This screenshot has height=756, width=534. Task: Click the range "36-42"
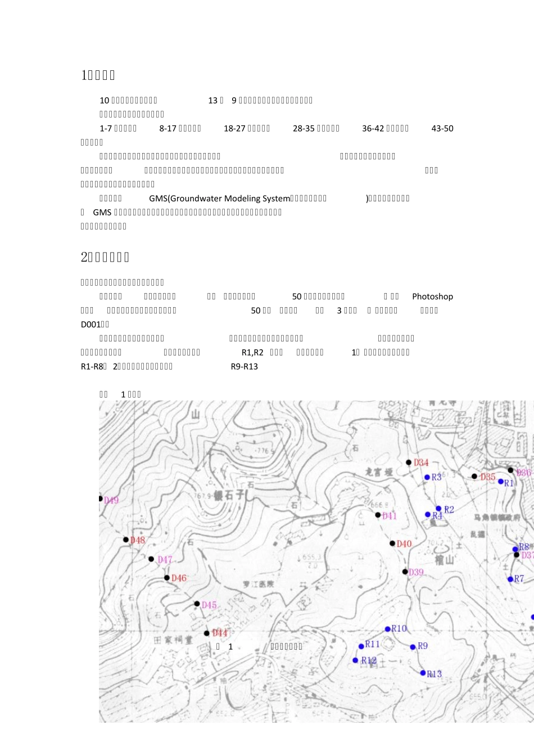373,128
